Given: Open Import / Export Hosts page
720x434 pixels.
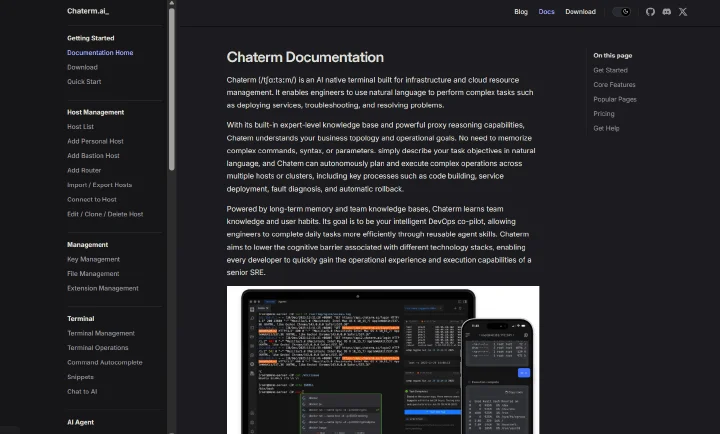Looking at the screenshot, I should (x=100, y=185).
